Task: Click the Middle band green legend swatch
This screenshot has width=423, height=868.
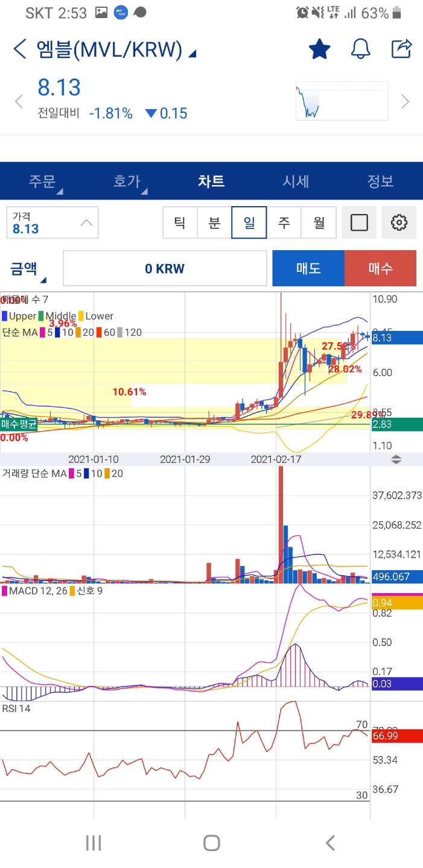Action: (41, 316)
